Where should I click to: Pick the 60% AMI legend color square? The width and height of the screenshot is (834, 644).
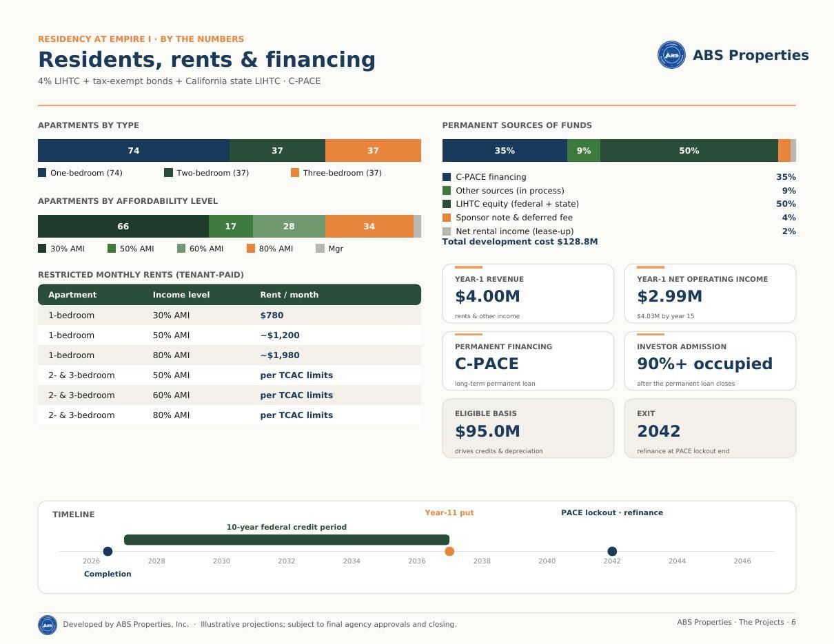[x=181, y=249]
